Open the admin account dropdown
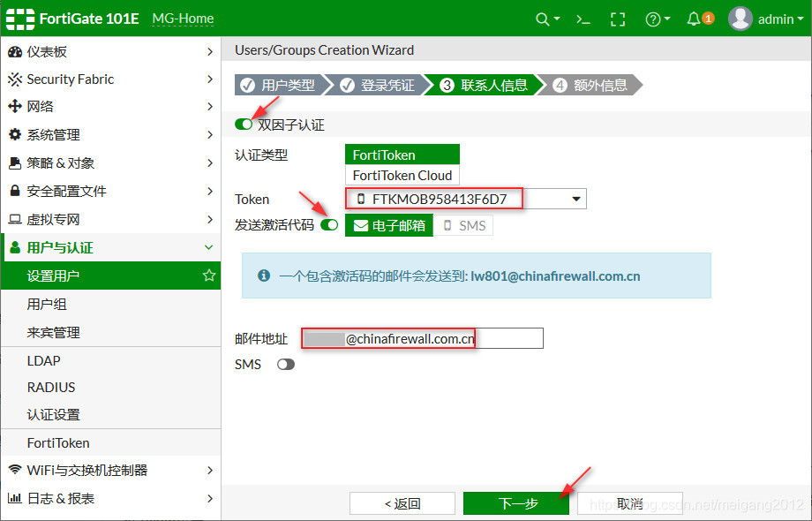812x521 pixels. (x=781, y=19)
